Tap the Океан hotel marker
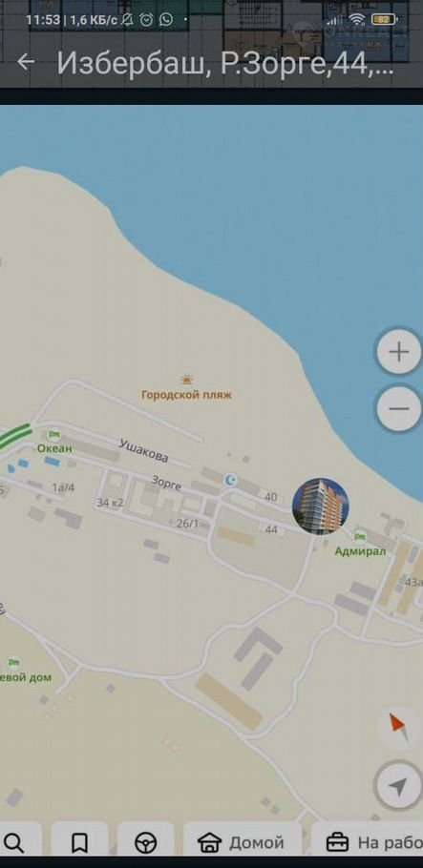The height and width of the screenshot is (868, 423). pos(53,435)
